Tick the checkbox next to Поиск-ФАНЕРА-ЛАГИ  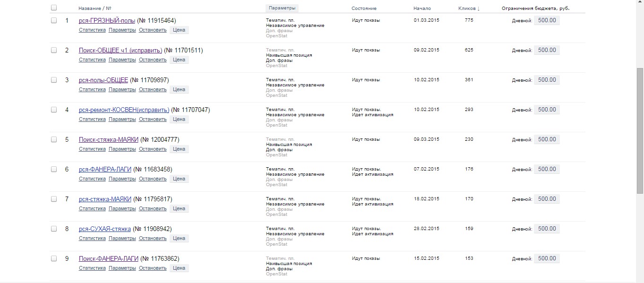[x=54, y=258]
